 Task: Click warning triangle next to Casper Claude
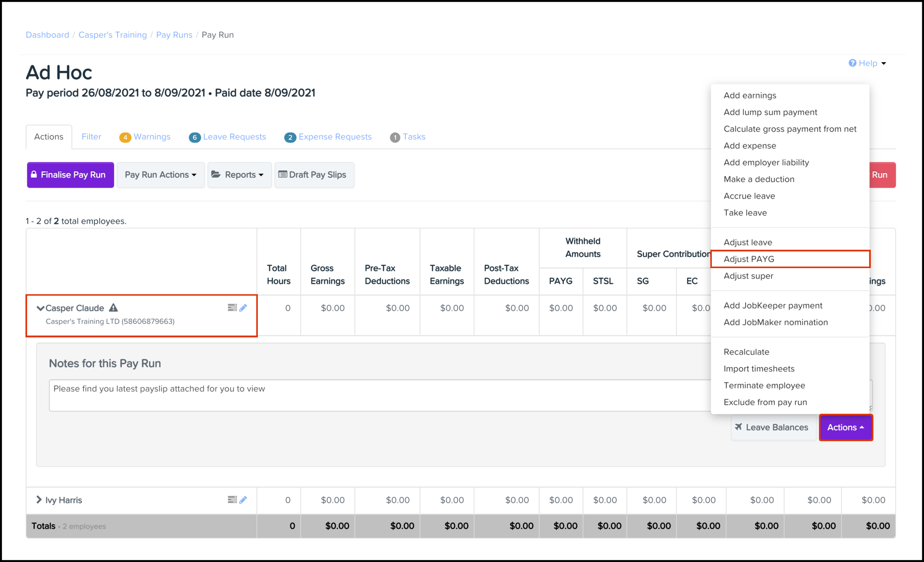click(113, 308)
